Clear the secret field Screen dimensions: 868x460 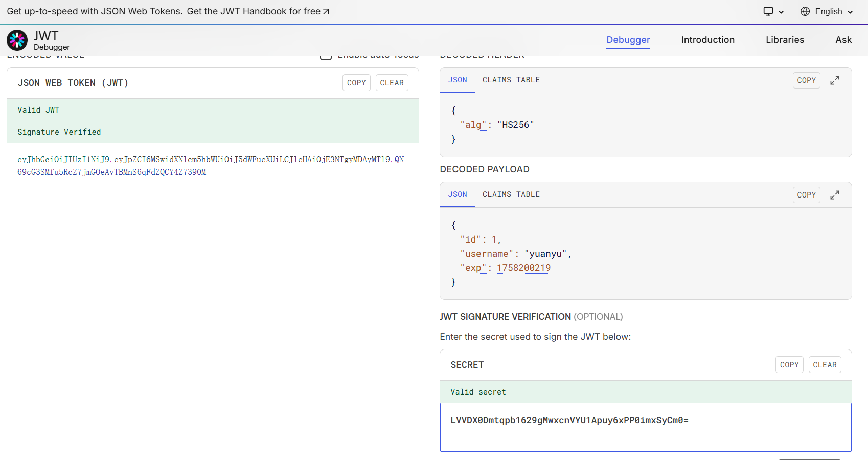point(825,365)
